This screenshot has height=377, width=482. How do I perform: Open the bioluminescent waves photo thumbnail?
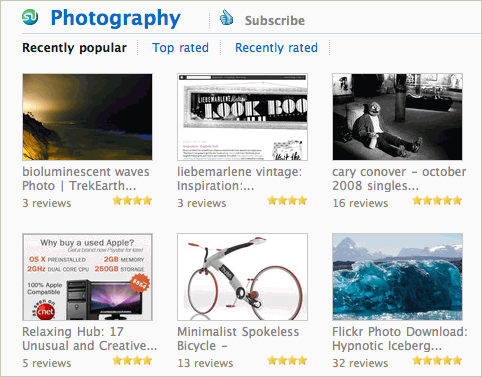[x=87, y=117]
